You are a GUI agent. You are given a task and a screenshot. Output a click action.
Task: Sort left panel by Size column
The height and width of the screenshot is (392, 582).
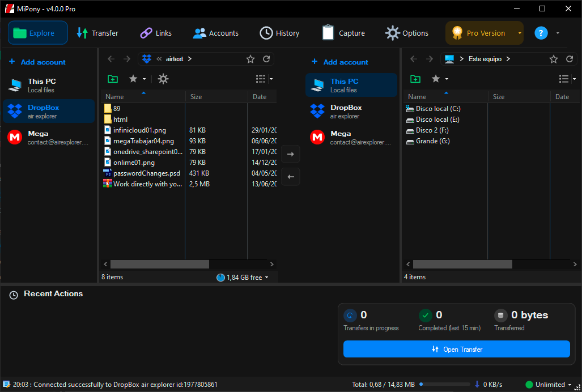click(x=216, y=96)
